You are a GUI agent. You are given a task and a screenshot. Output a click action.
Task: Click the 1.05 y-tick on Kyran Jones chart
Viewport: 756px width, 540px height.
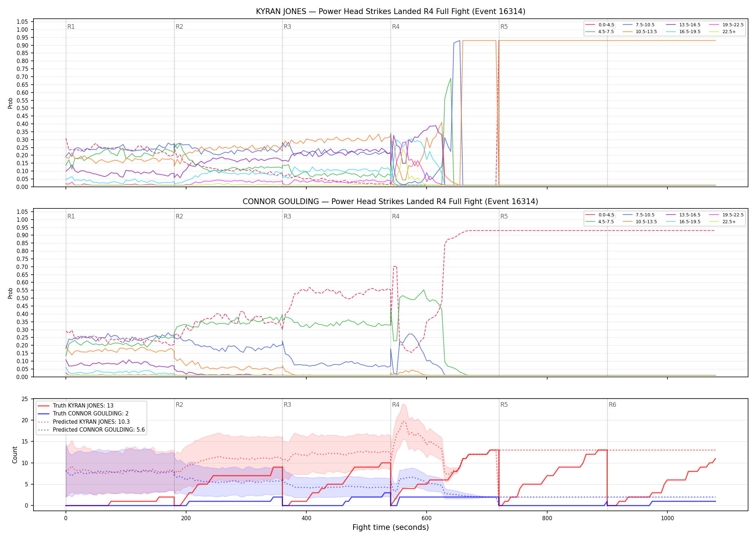tap(22, 22)
